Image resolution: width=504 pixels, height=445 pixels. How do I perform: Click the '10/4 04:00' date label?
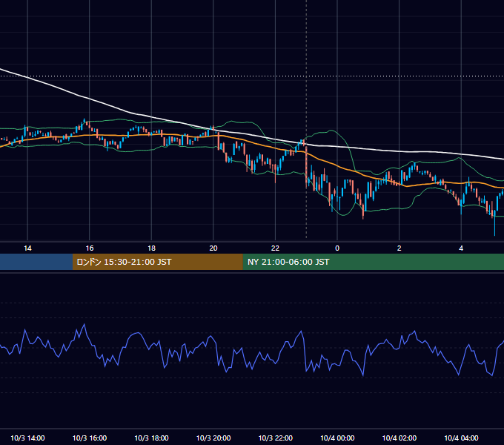(461, 438)
